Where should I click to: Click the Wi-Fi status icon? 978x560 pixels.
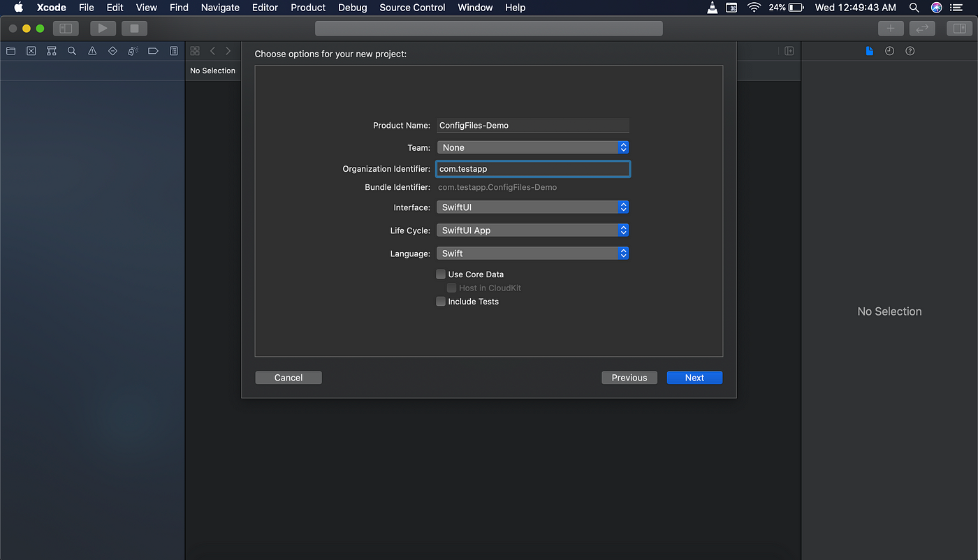[754, 8]
